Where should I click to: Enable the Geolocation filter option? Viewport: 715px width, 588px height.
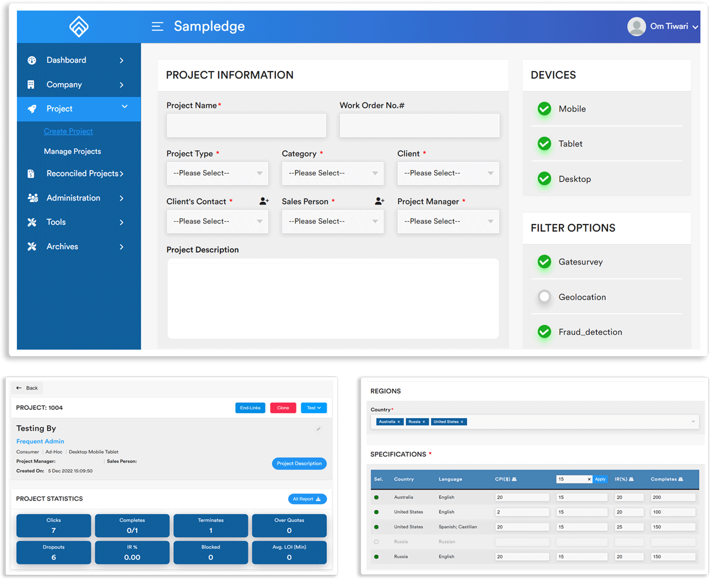pyautogui.click(x=544, y=297)
